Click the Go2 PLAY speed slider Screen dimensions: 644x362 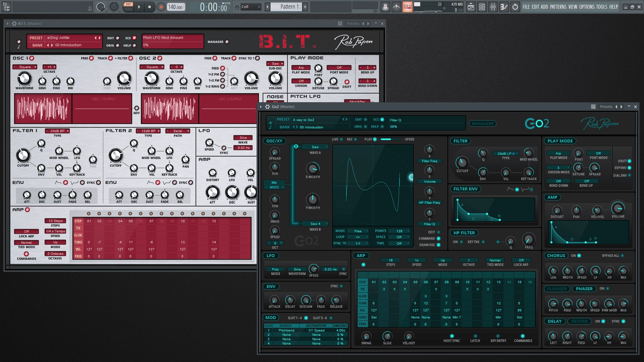[x=390, y=139]
